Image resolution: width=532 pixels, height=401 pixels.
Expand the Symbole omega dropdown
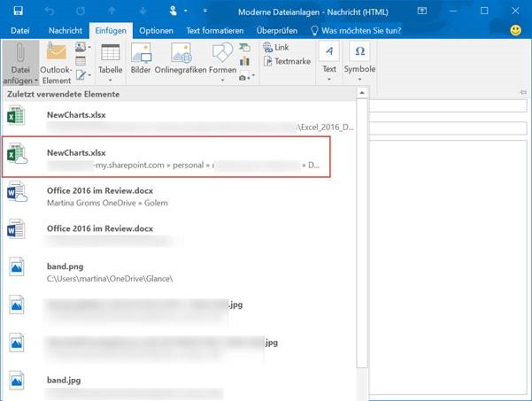click(359, 61)
